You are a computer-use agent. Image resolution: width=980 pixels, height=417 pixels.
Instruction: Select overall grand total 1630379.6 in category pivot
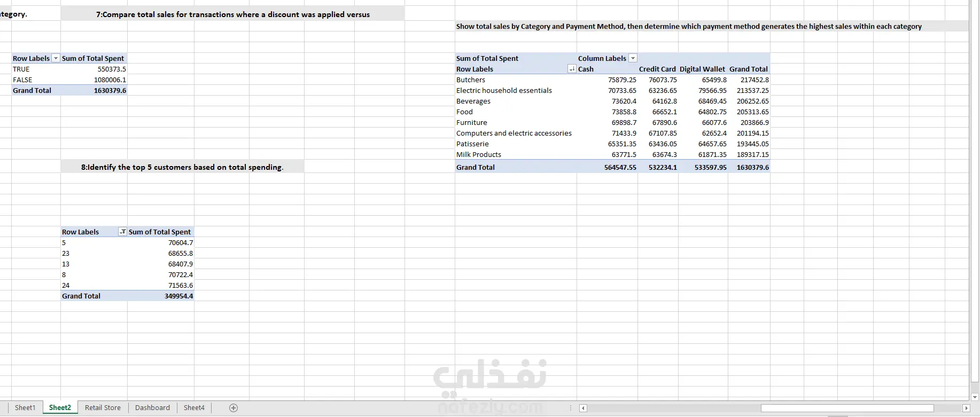point(749,167)
